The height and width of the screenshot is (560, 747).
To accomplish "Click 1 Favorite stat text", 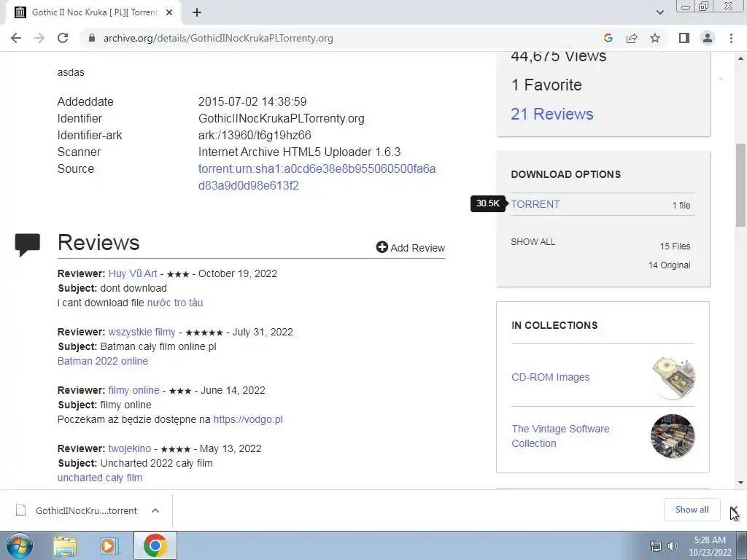I will pyautogui.click(x=546, y=85).
